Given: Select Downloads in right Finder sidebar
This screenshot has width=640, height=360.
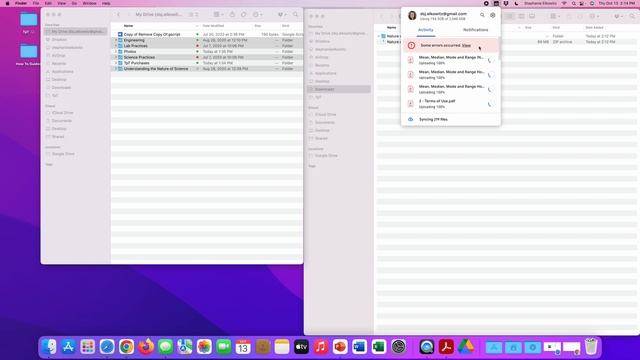Looking at the screenshot, I should [x=338, y=89].
